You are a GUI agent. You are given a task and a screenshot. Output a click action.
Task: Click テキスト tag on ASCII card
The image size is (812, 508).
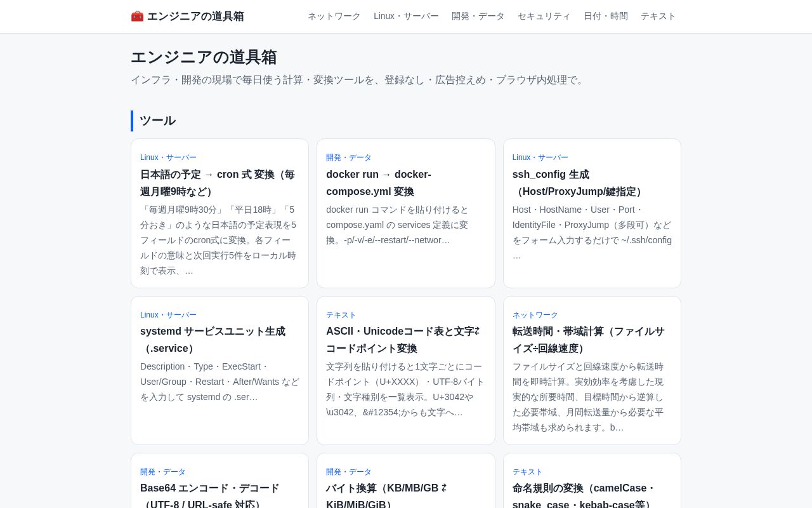(341, 315)
